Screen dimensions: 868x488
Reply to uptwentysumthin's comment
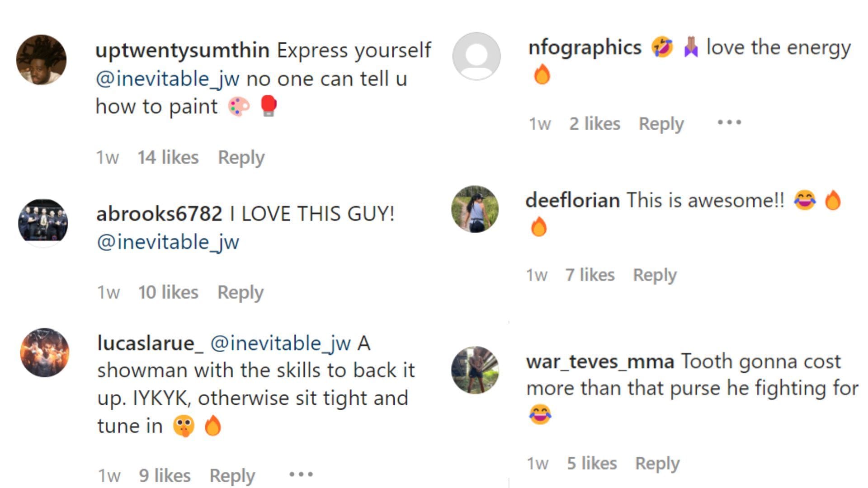[x=240, y=157]
